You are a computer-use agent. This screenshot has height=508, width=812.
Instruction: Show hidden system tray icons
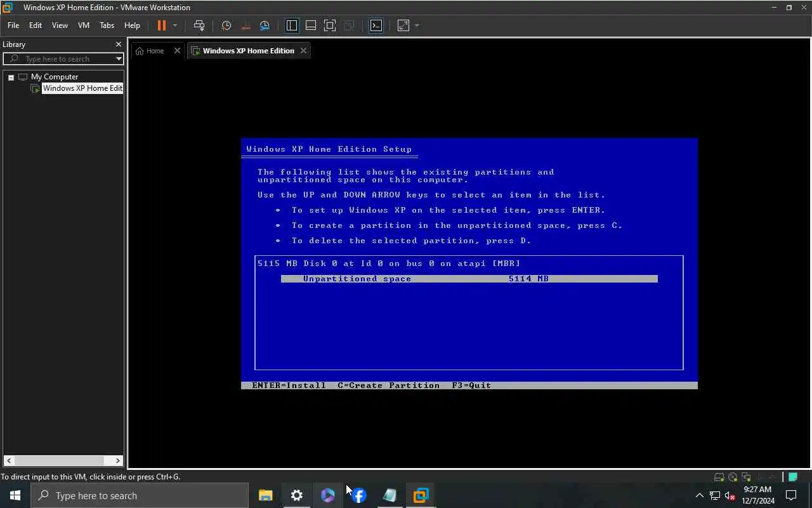(x=699, y=495)
